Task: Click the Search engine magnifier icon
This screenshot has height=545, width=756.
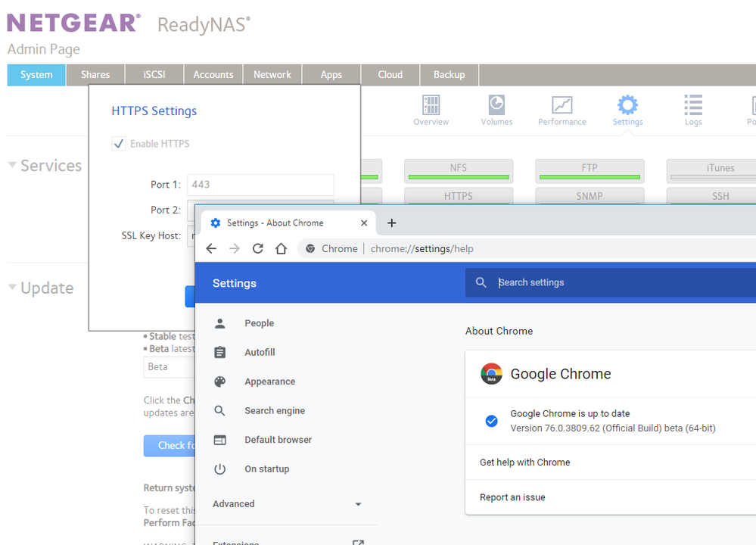Action: pos(220,411)
